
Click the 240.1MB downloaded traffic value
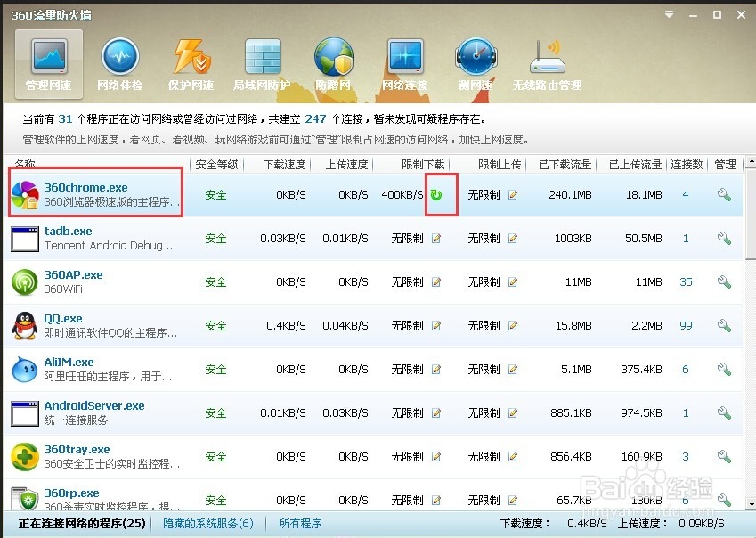point(570,195)
